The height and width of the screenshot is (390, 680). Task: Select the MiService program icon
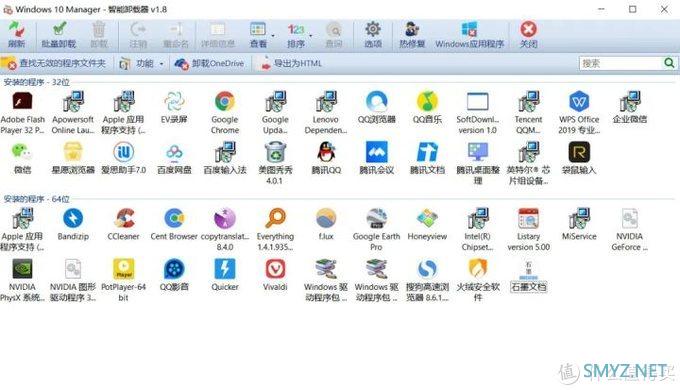click(579, 218)
